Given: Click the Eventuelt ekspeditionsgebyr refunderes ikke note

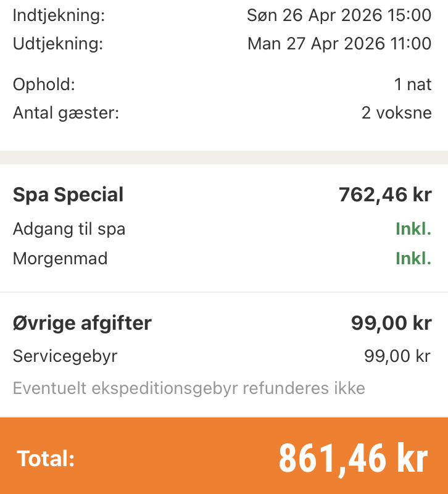Looking at the screenshot, I should (189, 388).
